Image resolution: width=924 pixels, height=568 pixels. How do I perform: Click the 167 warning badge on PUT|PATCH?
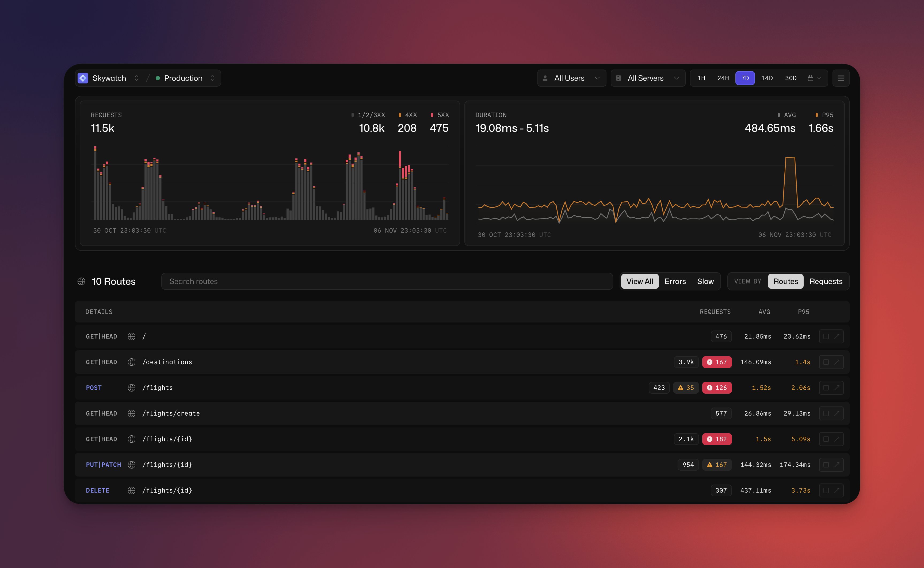click(717, 465)
